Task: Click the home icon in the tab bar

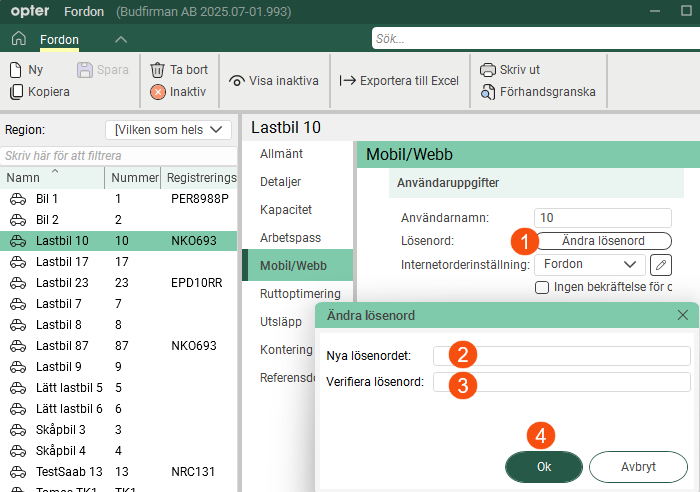Action: click(18, 39)
